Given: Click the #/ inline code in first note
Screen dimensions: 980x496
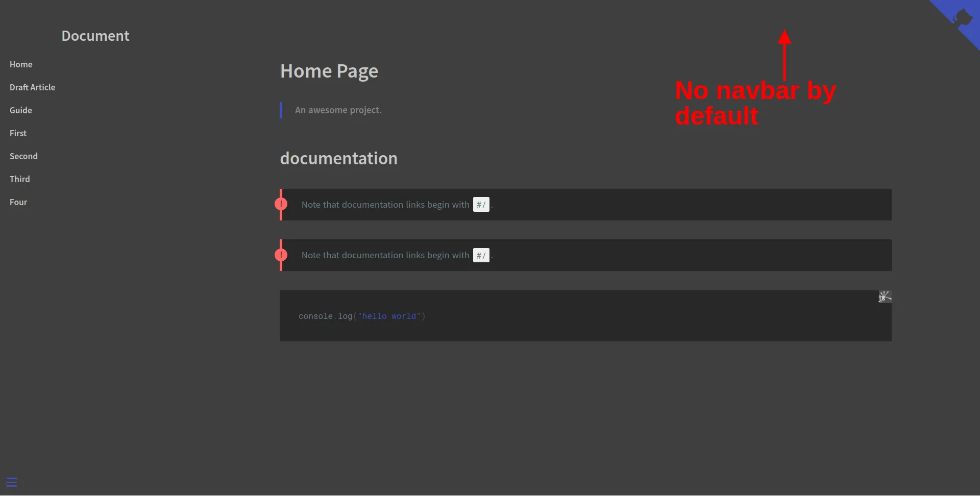Looking at the screenshot, I should click(x=481, y=205).
